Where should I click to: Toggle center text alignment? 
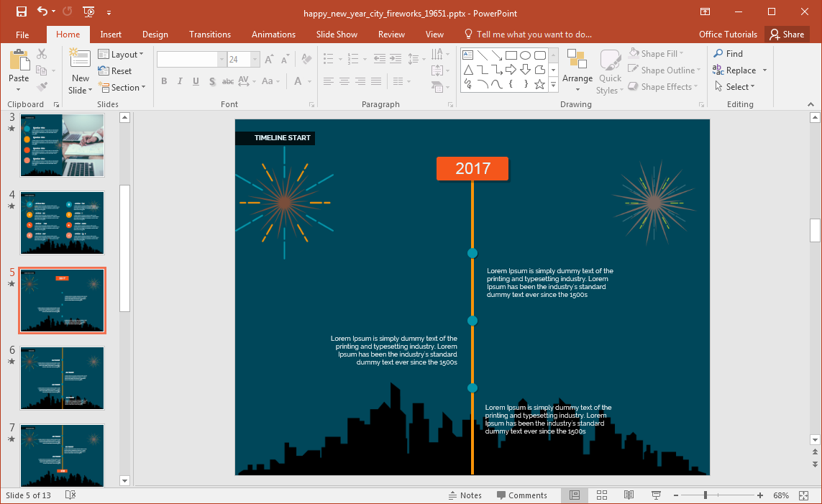tap(344, 81)
